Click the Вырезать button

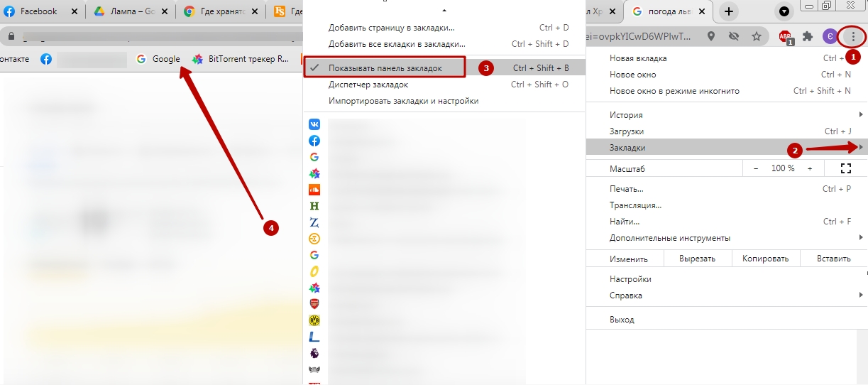(697, 259)
